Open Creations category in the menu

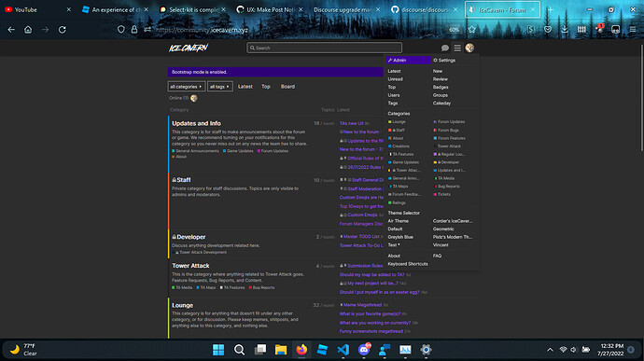click(x=399, y=146)
